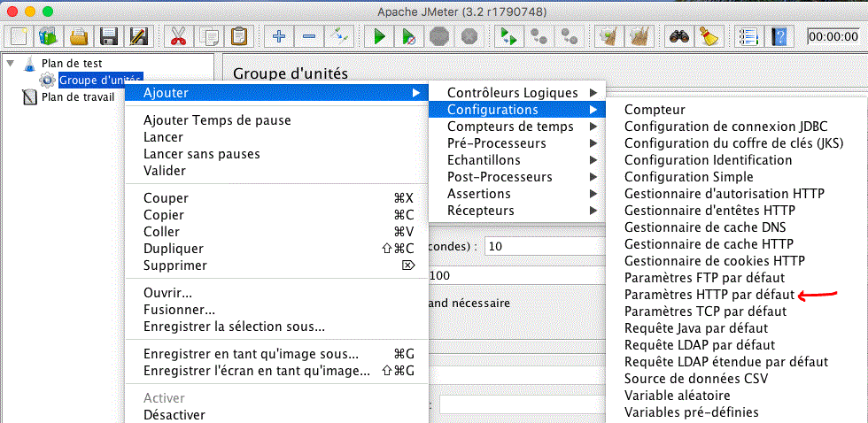Collapse the Plan de test tree node
Image resolution: width=868 pixels, height=423 pixels.
(10, 63)
